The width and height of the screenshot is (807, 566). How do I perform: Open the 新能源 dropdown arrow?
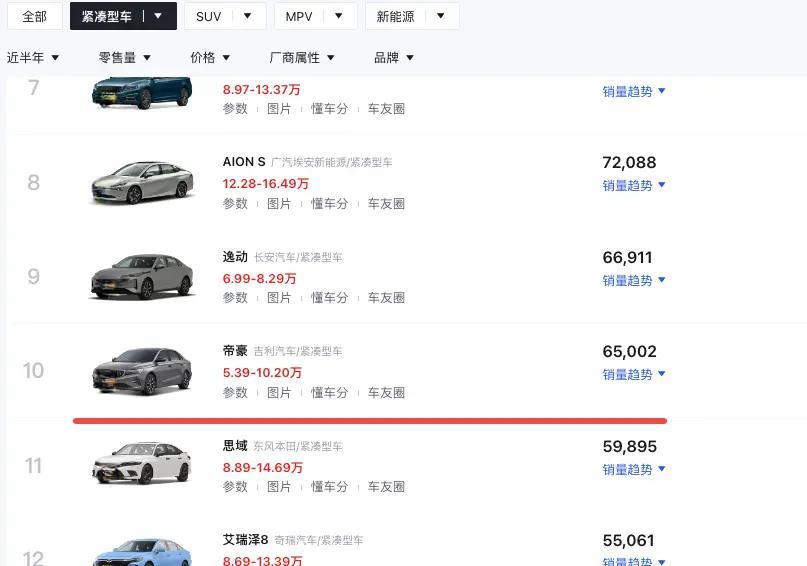[x=441, y=16]
